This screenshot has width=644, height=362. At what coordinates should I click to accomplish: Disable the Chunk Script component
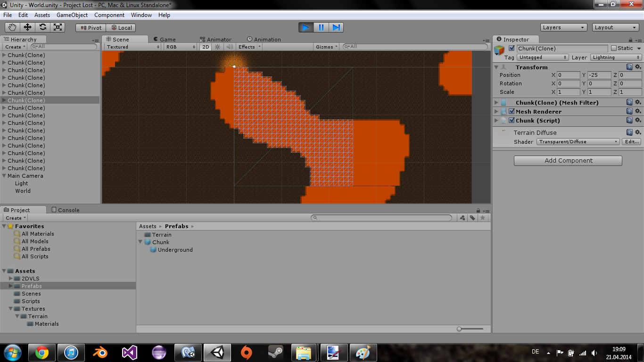pyautogui.click(x=512, y=121)
